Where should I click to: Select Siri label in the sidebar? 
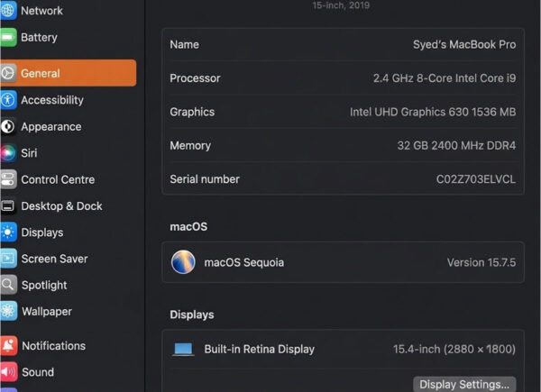tap(29, 153)
